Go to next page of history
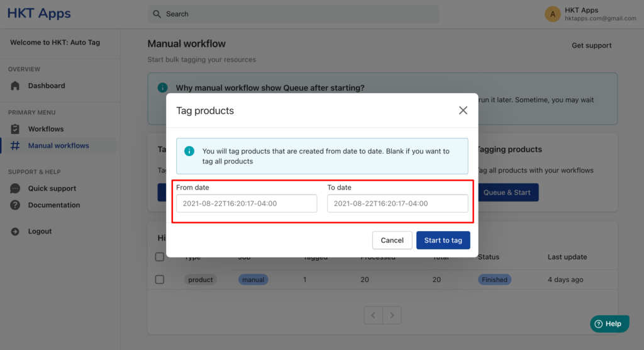Viewport: 644px width, 350px height. pyautogui.click(x=392, y=315)
